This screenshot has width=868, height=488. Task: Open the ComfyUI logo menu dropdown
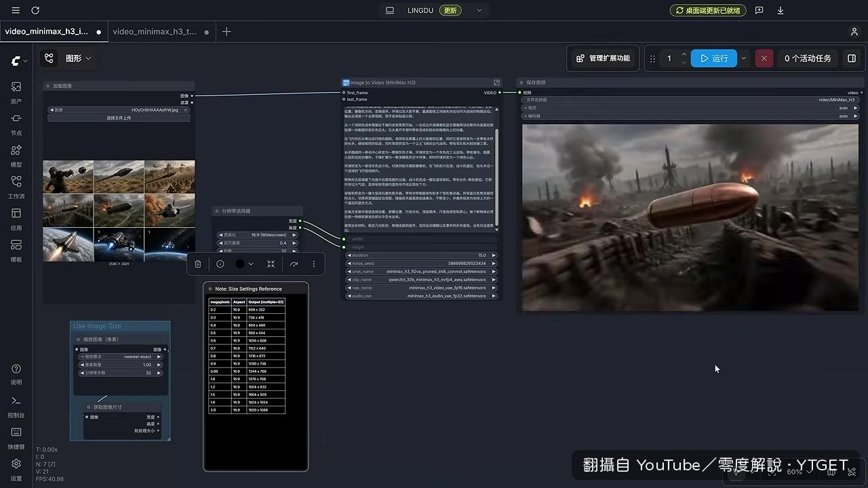pos(18,61)
